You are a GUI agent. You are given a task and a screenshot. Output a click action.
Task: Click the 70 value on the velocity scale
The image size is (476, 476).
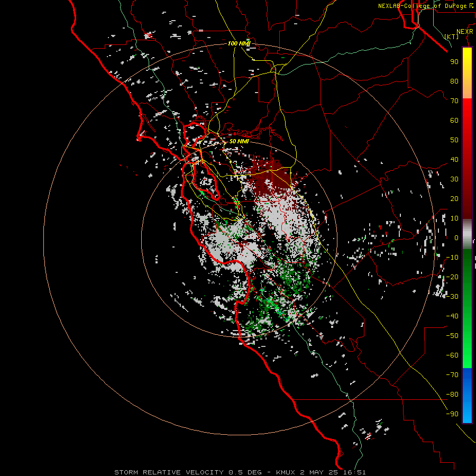(x=454, y=101)
